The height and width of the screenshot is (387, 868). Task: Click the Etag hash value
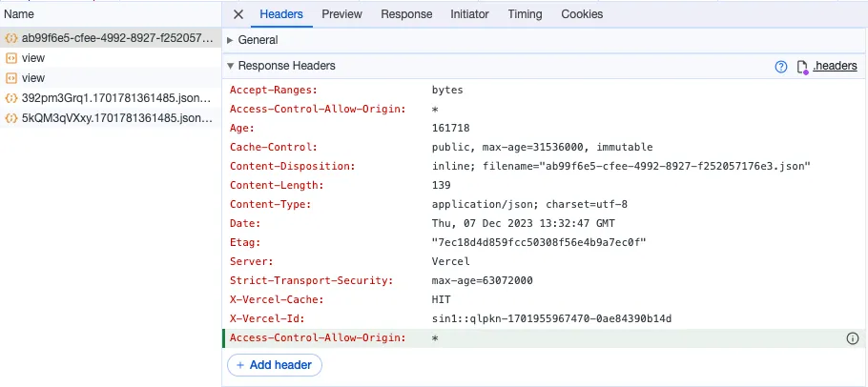click(x=539, y=243)
